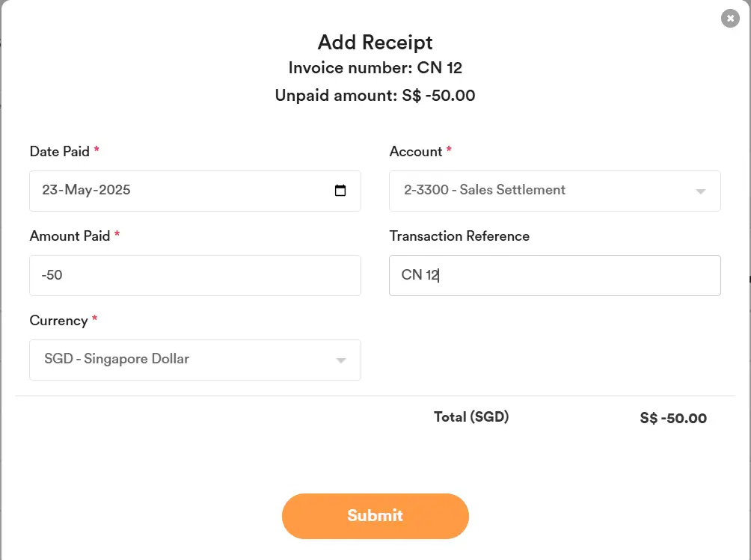Viewport: 751px width, 560px height.
Task: Click the Submit button
Action: pyautogui.click(x=375, y=516)
